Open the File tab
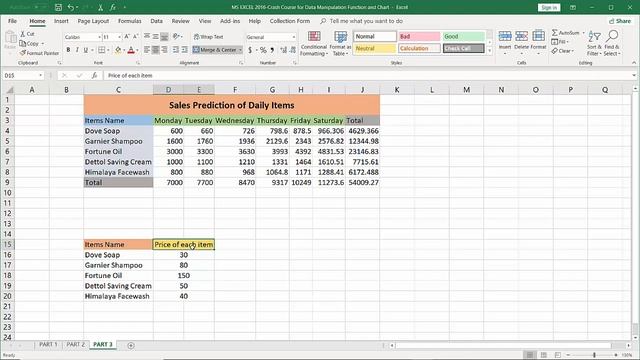The height and width of the screenshot is (360, 640). click(x=12, y=21)
